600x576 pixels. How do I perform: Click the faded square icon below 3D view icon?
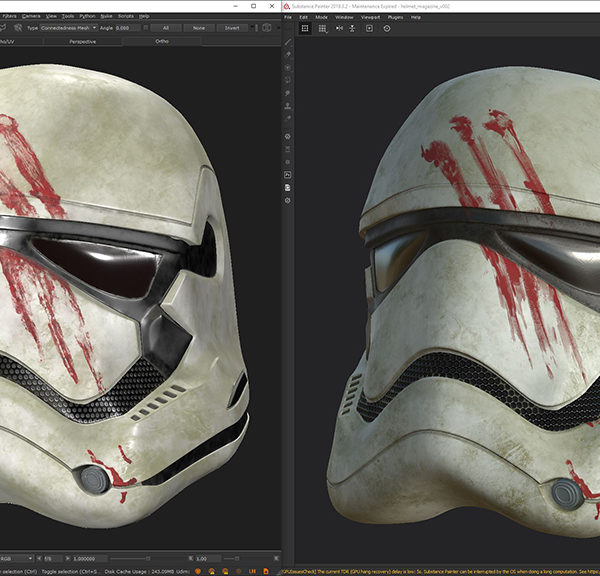[288, 149]
